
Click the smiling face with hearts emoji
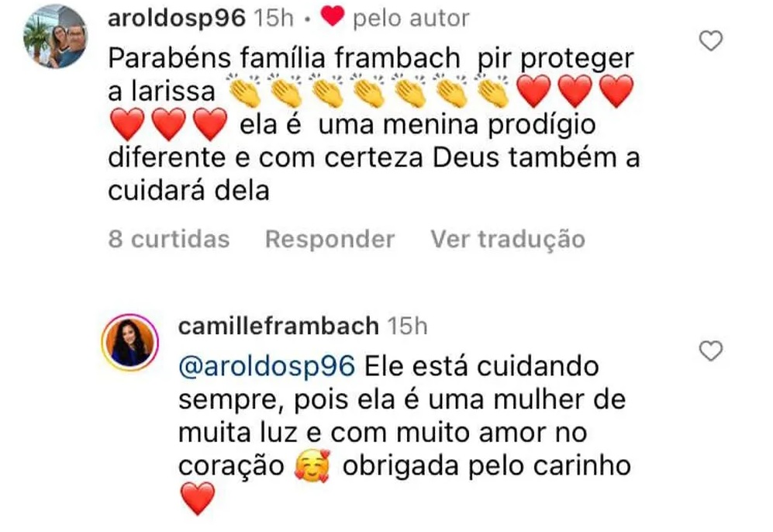coord(312,466)
